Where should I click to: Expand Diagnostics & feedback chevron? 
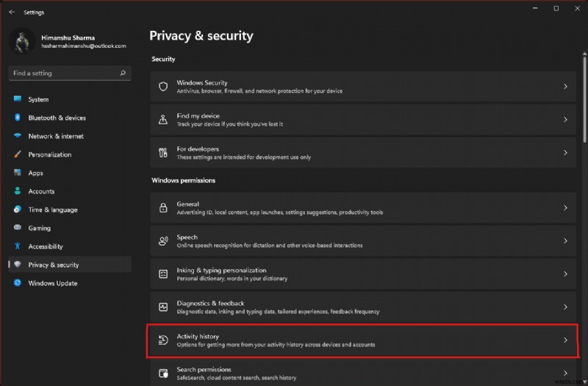[x=565, y=307]
